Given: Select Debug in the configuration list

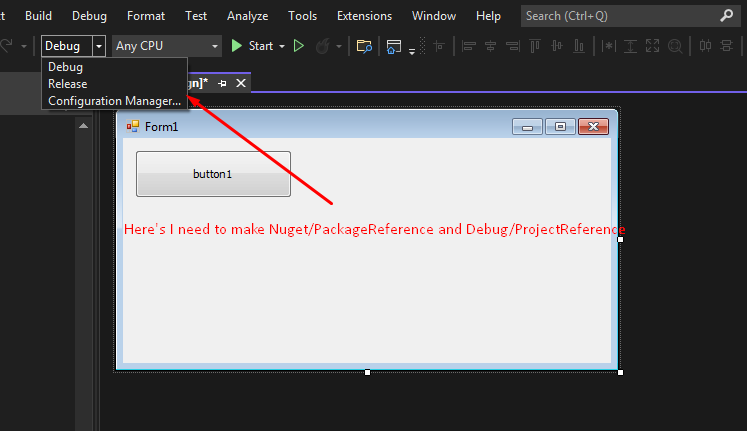Looking at the screenshot, I should (x=65, y=67).
